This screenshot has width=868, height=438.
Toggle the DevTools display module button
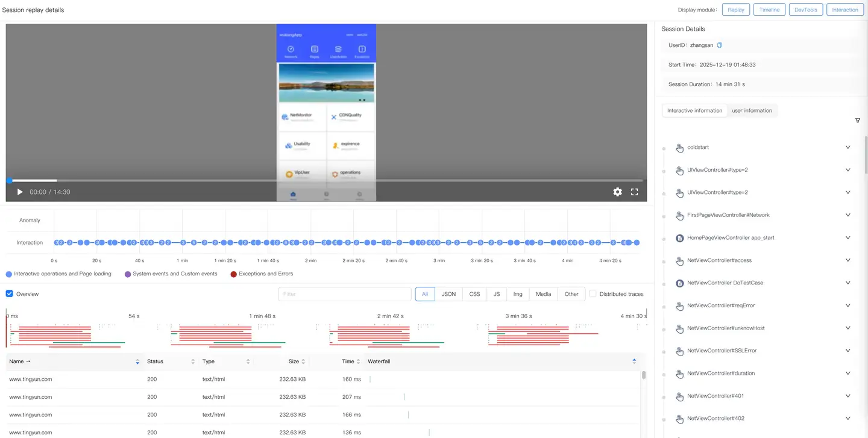[805, 10]
